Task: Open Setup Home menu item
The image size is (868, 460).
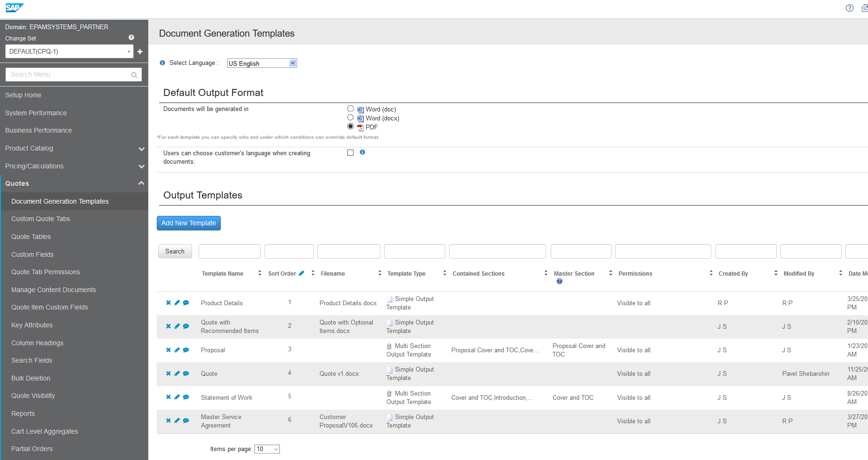Action: [23, 95]
